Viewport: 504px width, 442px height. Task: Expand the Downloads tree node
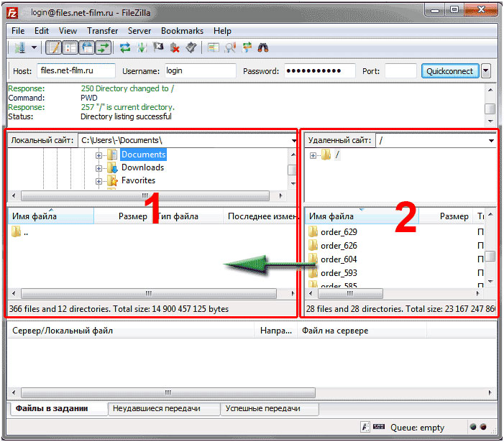click(x=98, y=168)
